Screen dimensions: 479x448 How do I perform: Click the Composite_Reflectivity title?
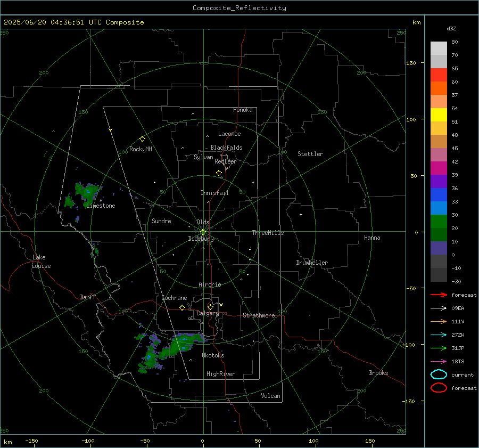tap(239, 8)
